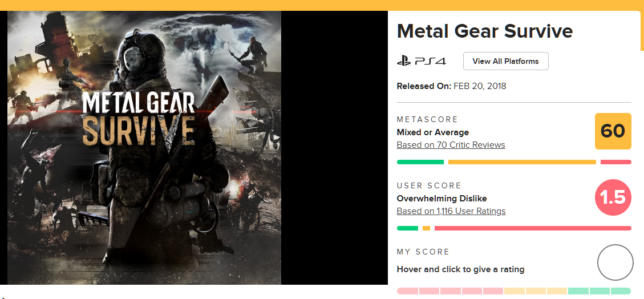Click the PlayStation PS4 platform logo
644x299 pixels.
pyautogui.click(x=421, y=61)
